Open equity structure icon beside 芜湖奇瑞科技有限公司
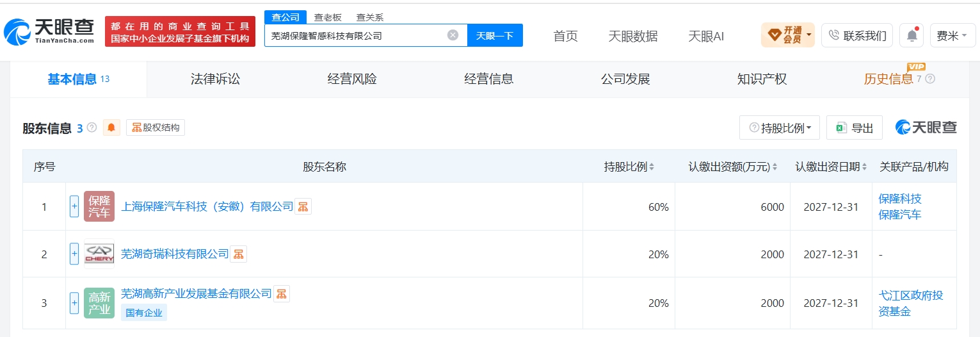The image size is (980, 337). coord(238,254)
